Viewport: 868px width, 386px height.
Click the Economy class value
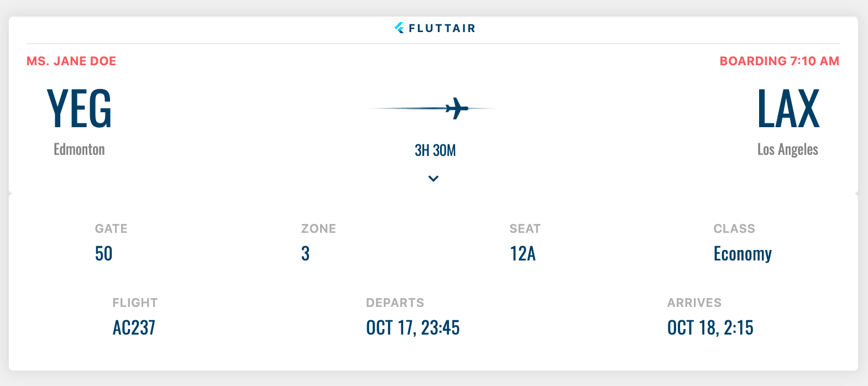click(742, 253)
